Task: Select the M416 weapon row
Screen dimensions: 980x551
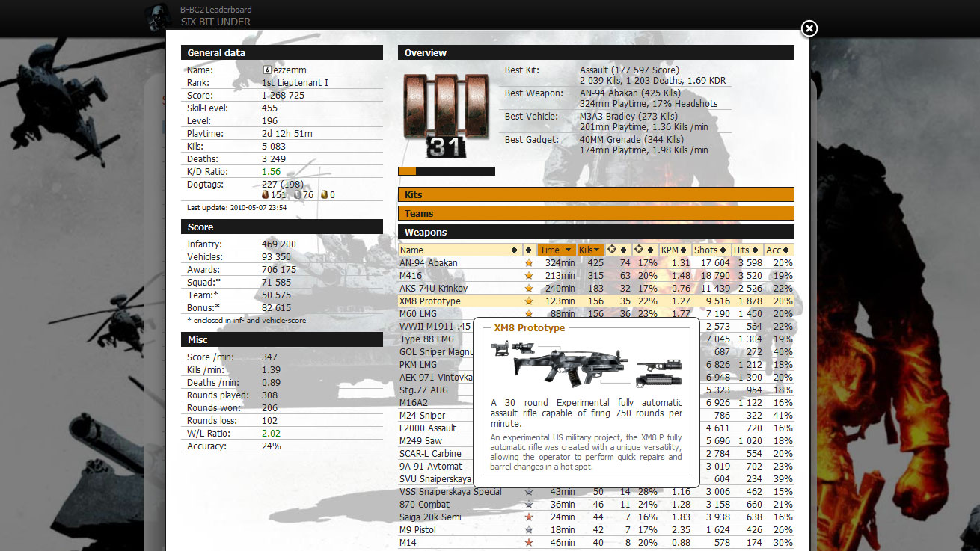Action: pos(595,276)
